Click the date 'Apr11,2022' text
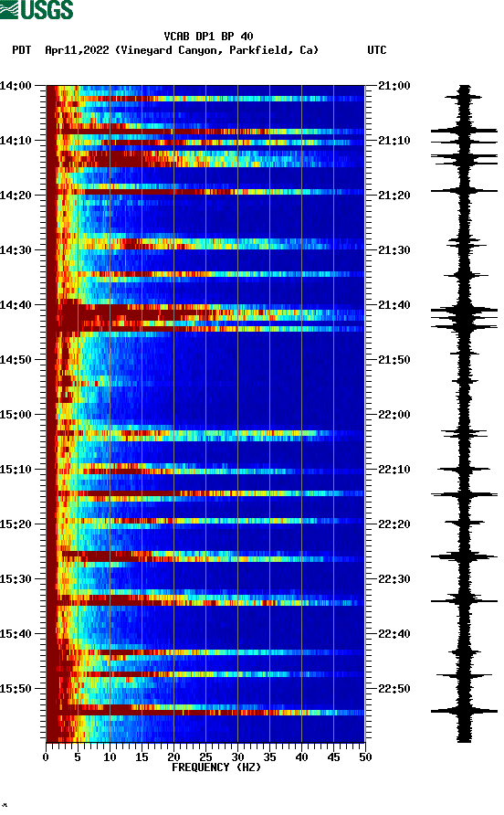Screen dimensions: 504x815 tap(77, 50)
